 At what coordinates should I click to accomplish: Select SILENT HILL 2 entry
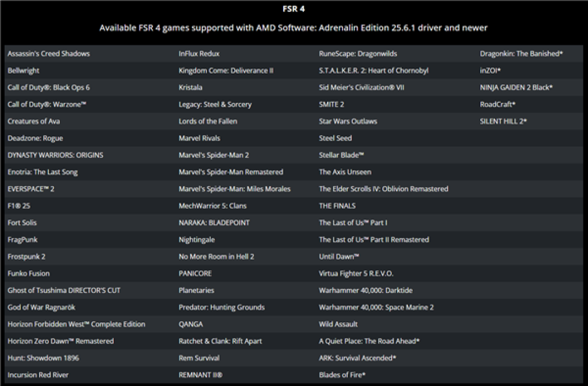click(x=503, y=121)
